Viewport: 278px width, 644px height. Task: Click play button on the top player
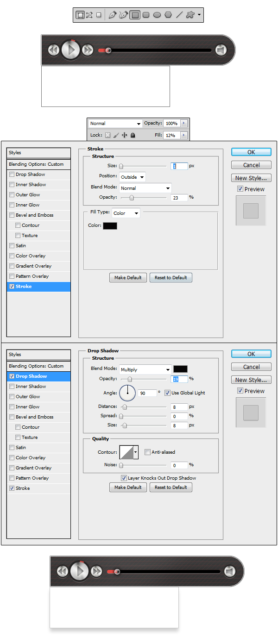pyautogui.click(x=71, y=50)
